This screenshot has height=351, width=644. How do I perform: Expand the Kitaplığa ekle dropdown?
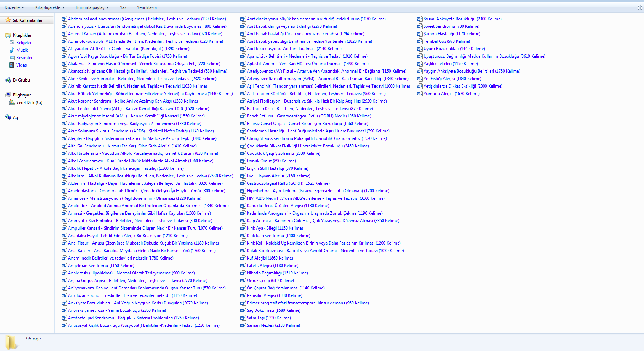50,7
